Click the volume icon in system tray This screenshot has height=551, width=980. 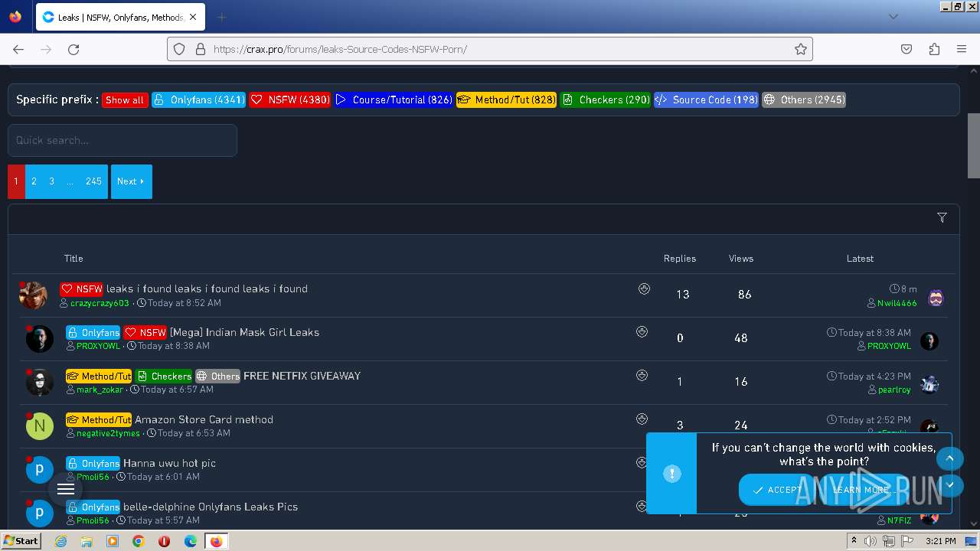pos(871,541)
